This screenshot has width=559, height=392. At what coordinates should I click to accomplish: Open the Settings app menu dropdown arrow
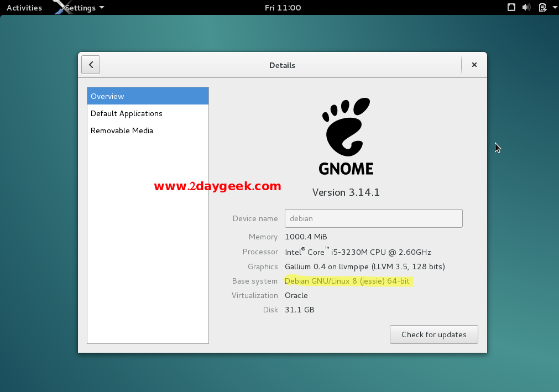coord(102,8)
